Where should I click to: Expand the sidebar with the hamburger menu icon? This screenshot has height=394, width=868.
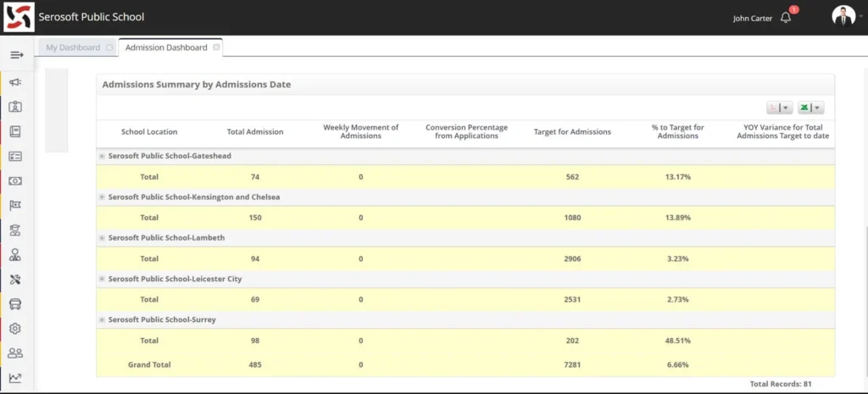coord(16,55)
